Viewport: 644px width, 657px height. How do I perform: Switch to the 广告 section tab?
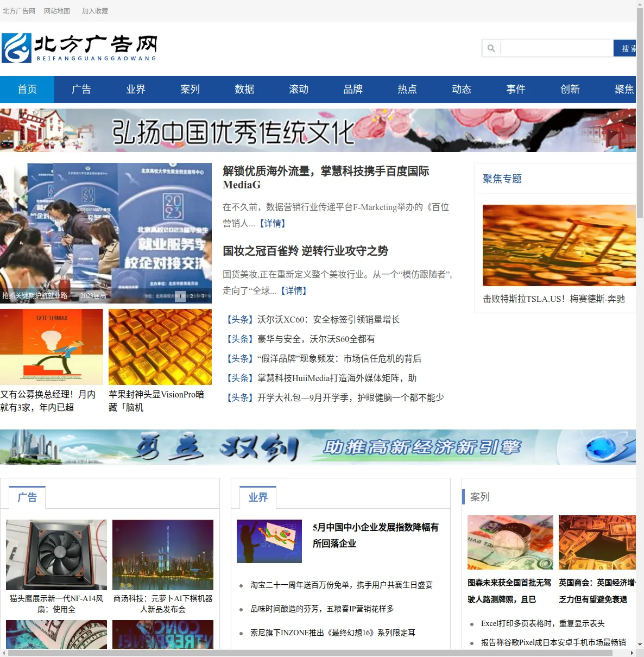(27, 497)
